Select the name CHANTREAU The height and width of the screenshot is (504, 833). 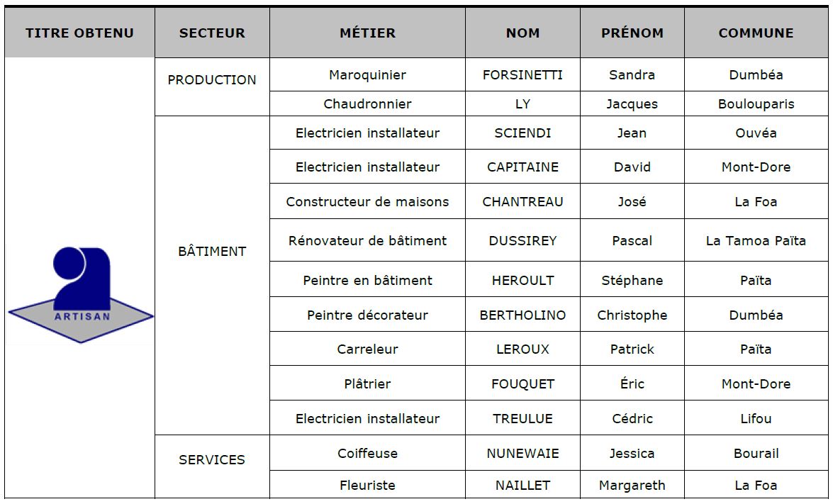(x=522, y=202)
